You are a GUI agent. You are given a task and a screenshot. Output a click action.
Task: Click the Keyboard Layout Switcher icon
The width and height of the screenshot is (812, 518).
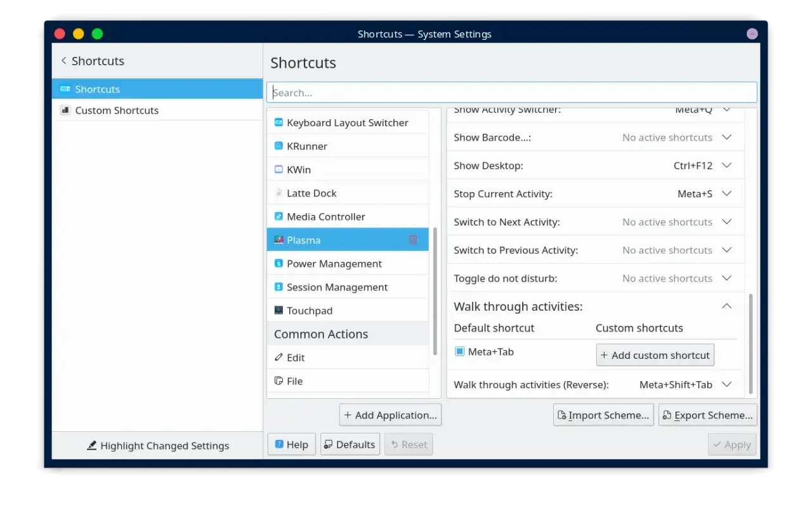[x=278, y=122]
